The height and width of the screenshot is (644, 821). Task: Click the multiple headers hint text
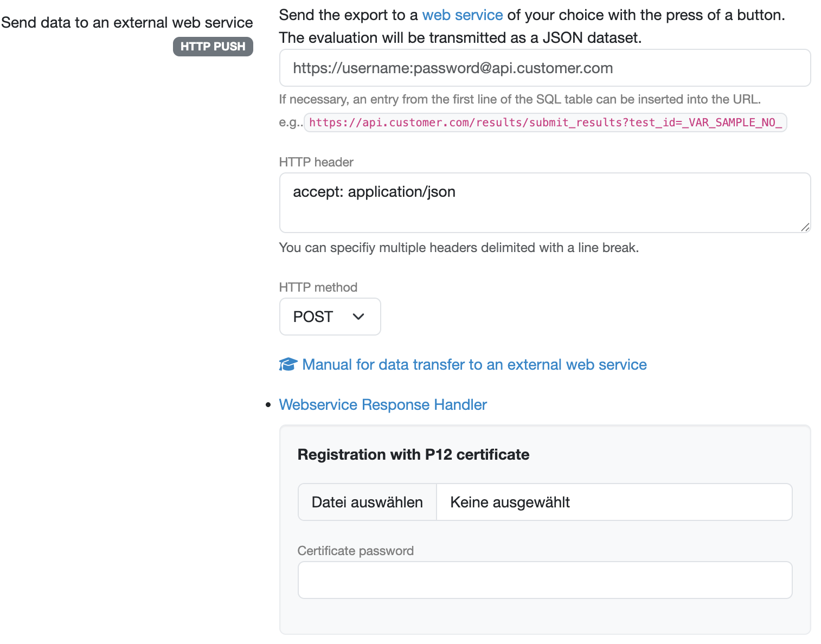[459, 248]
